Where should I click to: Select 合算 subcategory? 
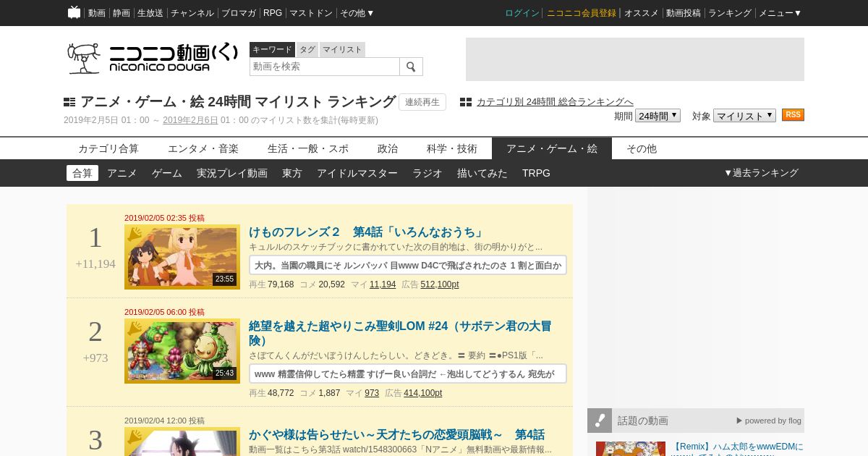point(82,173)
